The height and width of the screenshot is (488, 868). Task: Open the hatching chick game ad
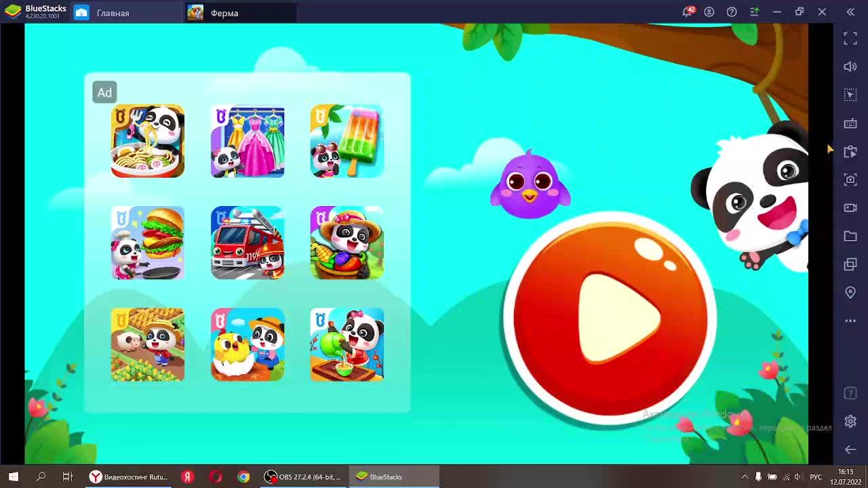point(248,344)
